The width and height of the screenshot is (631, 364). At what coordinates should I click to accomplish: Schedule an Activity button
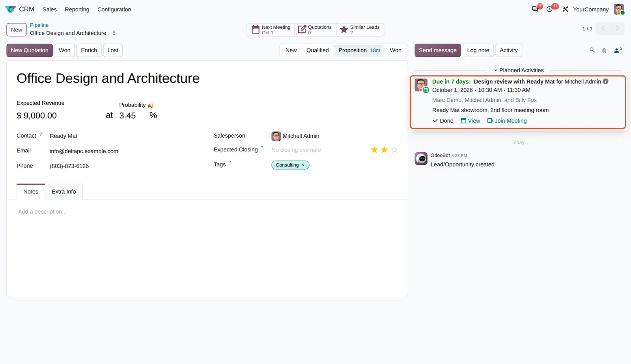coord(509,50)
